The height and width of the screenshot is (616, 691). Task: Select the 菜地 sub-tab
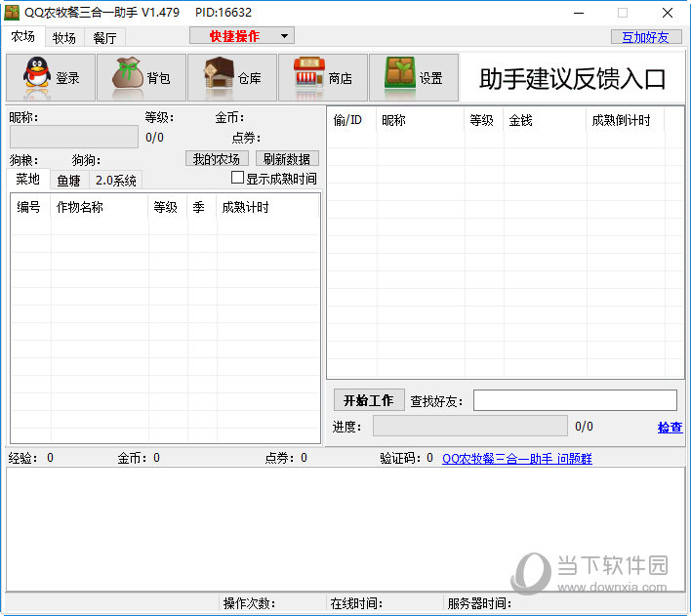click(28, 179)
